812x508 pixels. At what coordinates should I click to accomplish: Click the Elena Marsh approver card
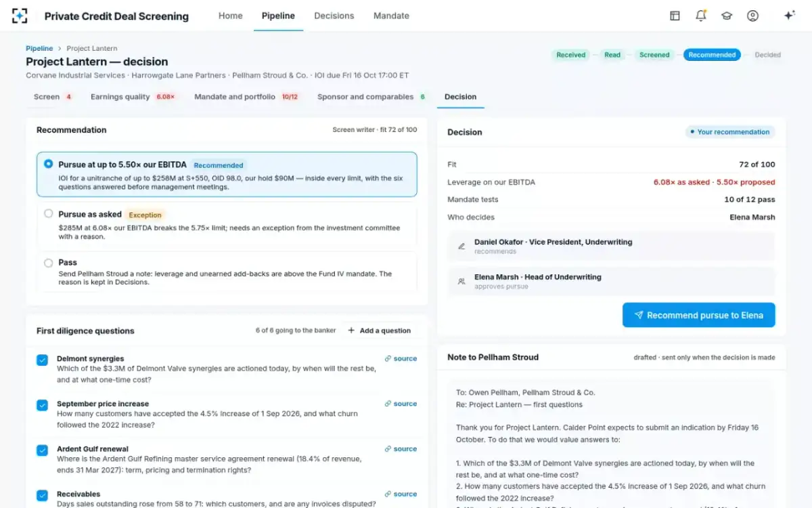tap(611, 281)
